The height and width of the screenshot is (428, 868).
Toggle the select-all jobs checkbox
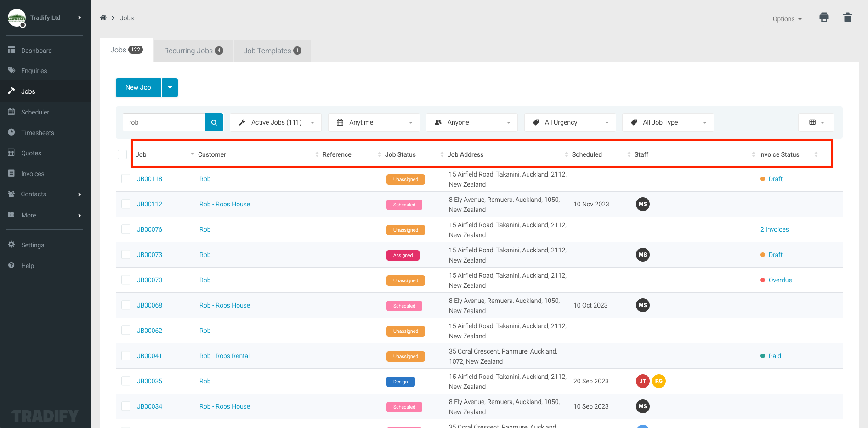[122, 154]
